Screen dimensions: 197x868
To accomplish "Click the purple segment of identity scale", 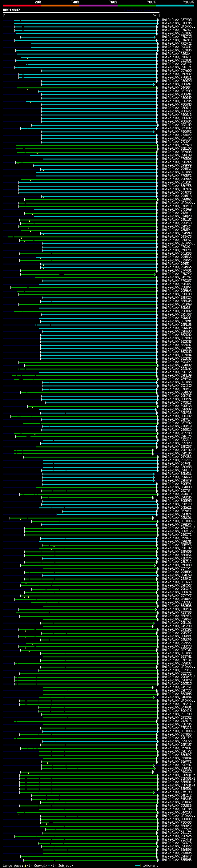I will [98, 6].
